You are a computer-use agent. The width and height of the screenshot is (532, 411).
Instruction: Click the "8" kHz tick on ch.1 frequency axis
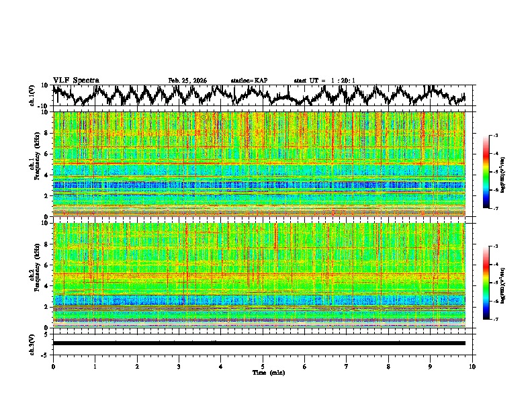click(x=47, y=133)
